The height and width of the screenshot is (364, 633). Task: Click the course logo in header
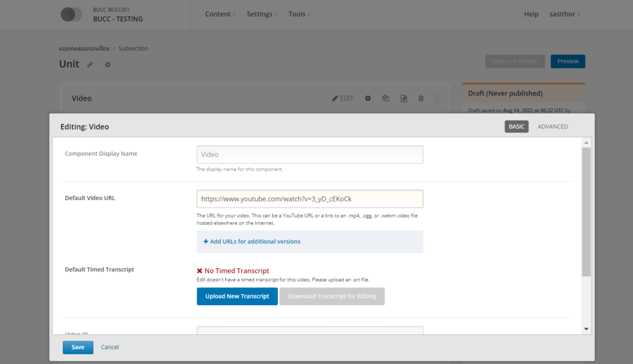(x=71, y=14)
